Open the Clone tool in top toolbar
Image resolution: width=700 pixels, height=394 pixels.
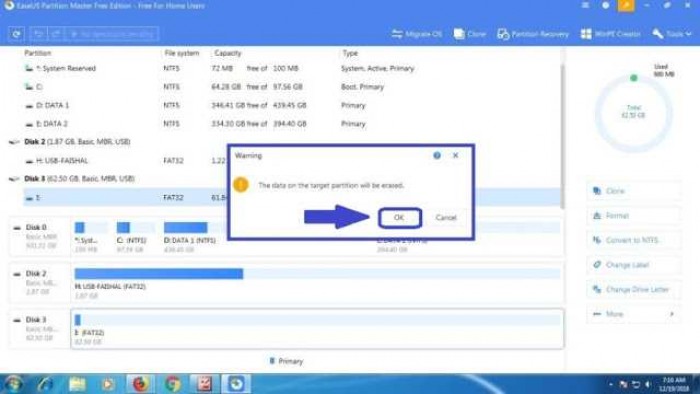click(470, 34)
